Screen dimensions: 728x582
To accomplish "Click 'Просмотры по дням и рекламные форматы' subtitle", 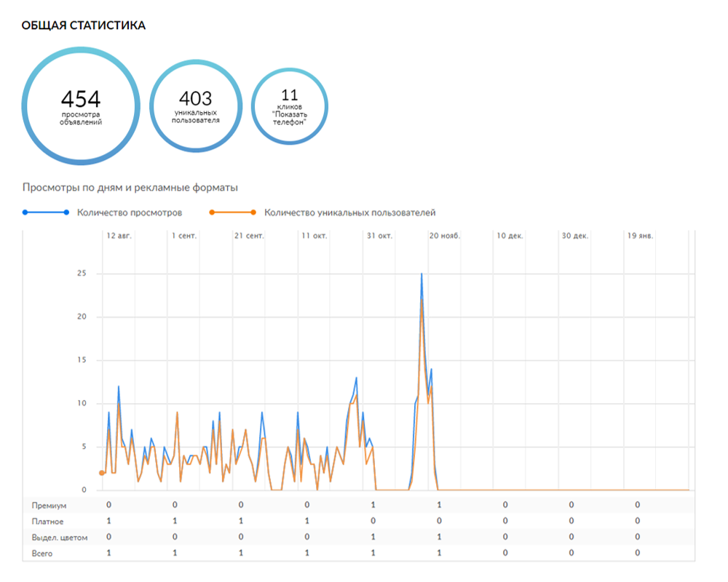I will point(130,188).
